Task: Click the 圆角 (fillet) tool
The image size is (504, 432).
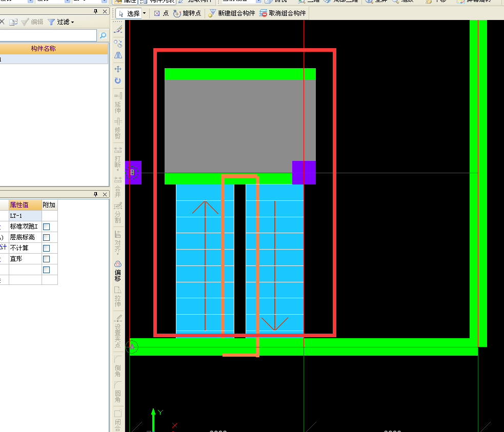Action: (118, 392)
